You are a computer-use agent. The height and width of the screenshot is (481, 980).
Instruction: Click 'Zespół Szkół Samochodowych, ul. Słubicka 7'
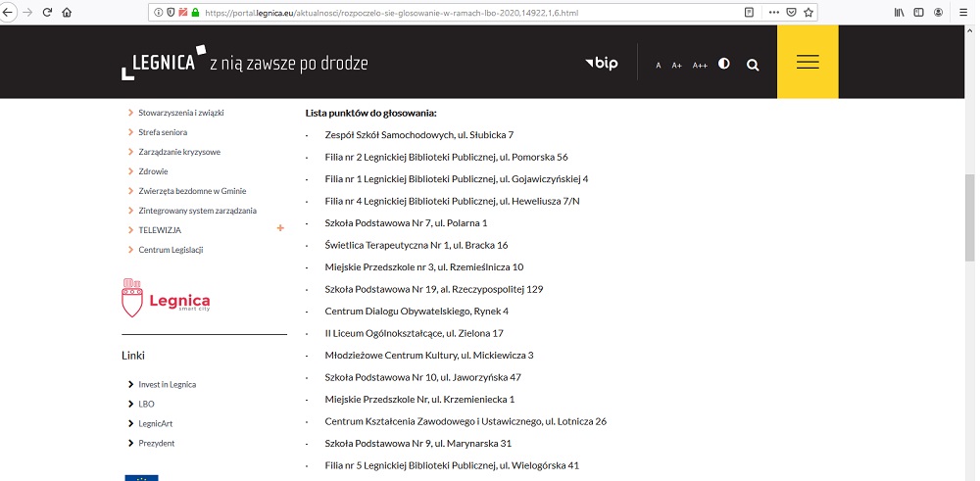pos(418,135)
